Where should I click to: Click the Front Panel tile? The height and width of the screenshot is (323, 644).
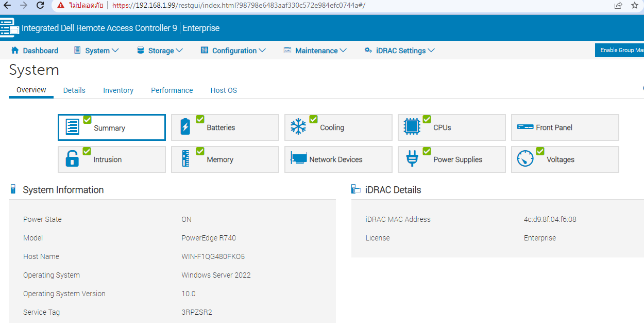point(565,127)
